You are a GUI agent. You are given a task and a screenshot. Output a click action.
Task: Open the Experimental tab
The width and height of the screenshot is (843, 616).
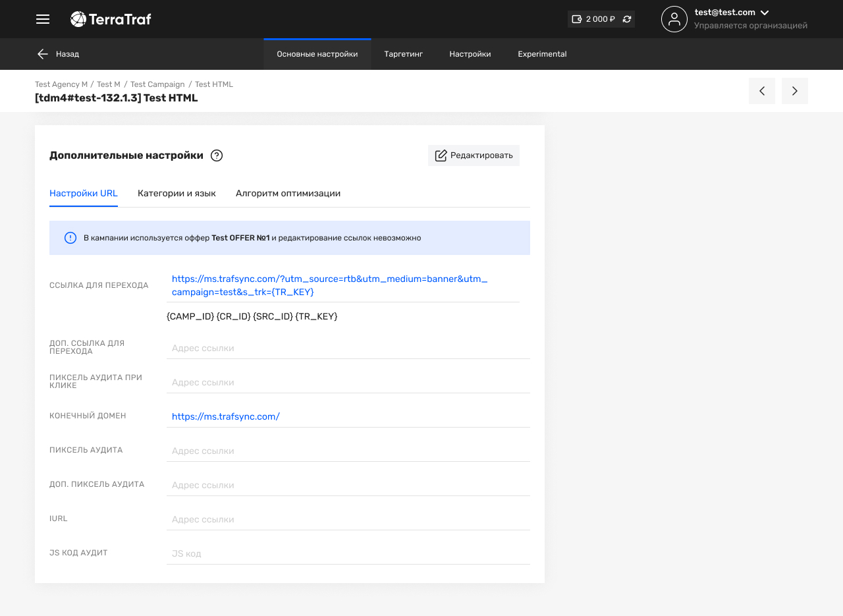coord(542,54)
